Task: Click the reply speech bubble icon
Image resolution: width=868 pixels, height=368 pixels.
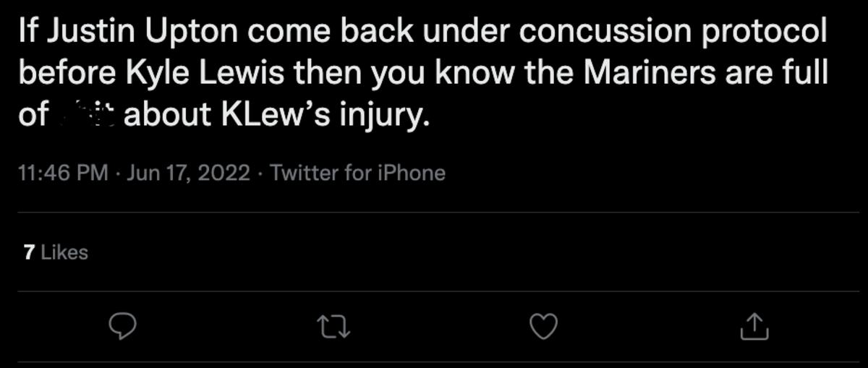Action: [x=122, y=328]
